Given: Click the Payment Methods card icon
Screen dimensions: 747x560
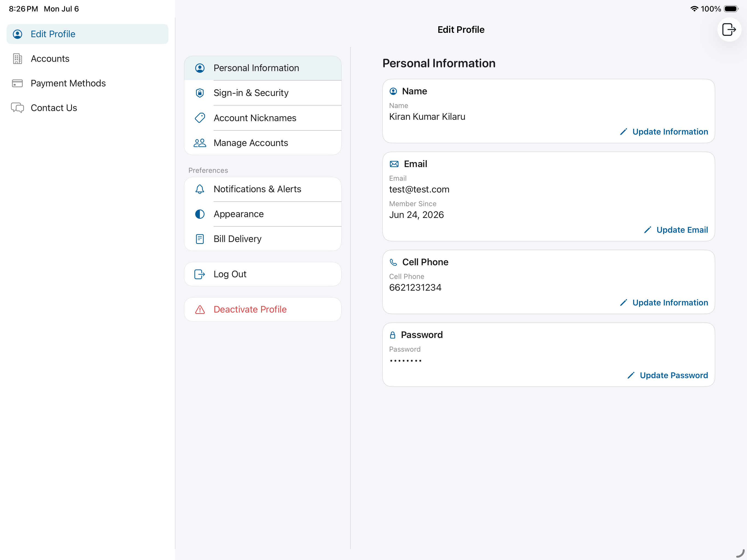Looking at the screenshot, I should (17, 83).
